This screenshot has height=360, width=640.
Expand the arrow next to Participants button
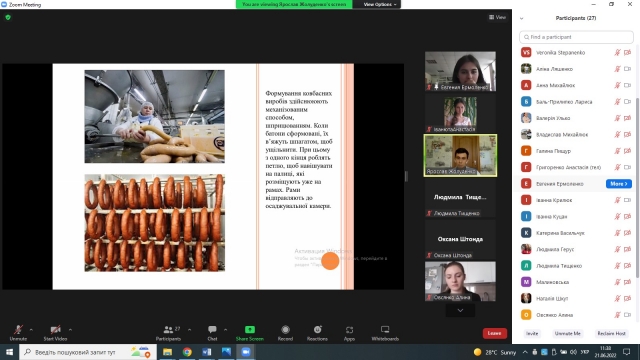pyautogui.click(x=189, y=329)
